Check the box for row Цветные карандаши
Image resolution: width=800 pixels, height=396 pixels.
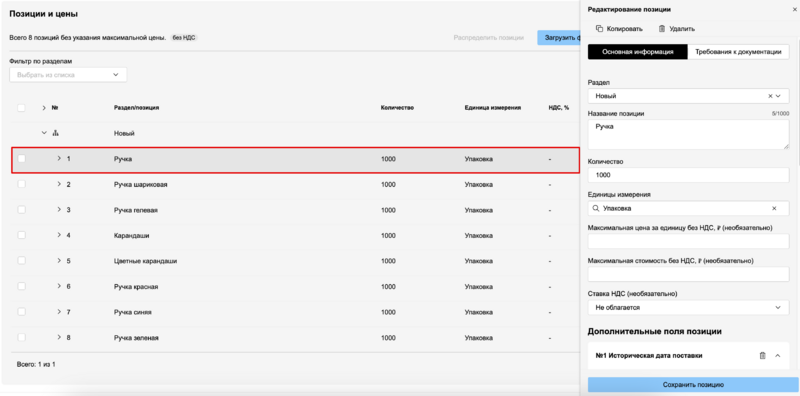click(21, 261)
